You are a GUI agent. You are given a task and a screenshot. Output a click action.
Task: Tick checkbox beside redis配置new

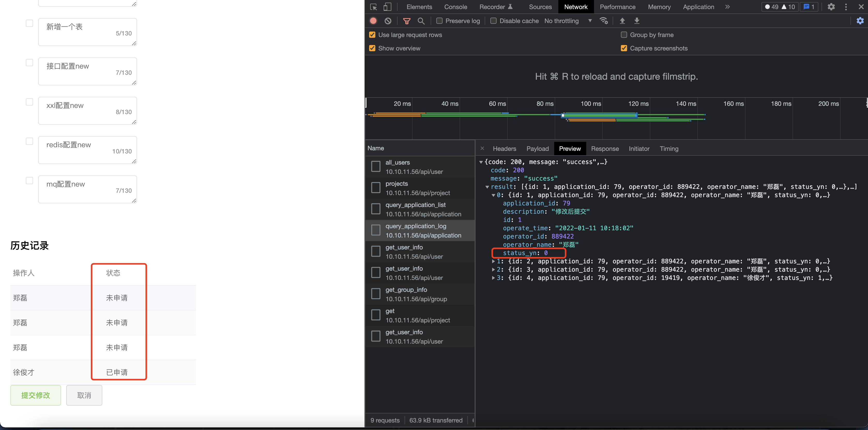(29, 141)
